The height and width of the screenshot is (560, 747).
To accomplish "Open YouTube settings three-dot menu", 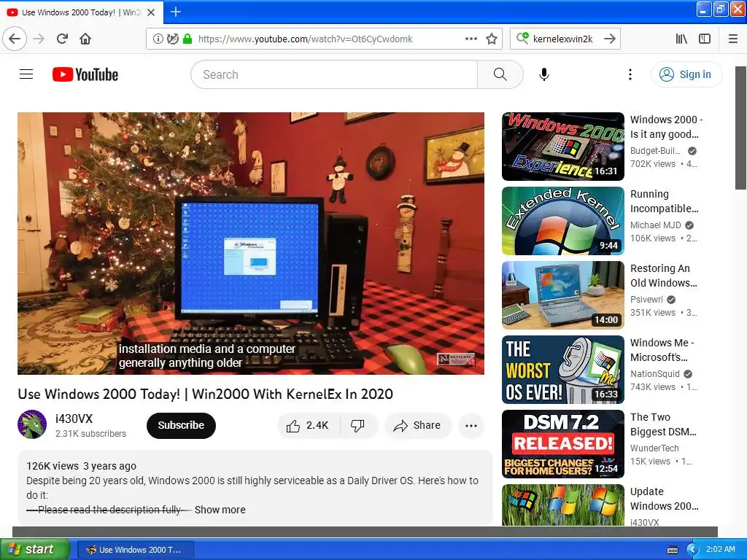I will tap(630, 74).
